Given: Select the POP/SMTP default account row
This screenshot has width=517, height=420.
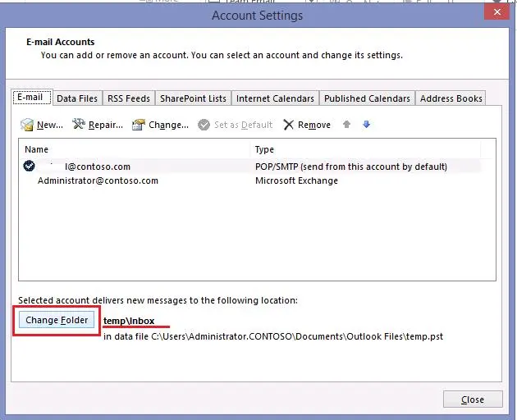Looking at the screenshot, I should (250, 167).
